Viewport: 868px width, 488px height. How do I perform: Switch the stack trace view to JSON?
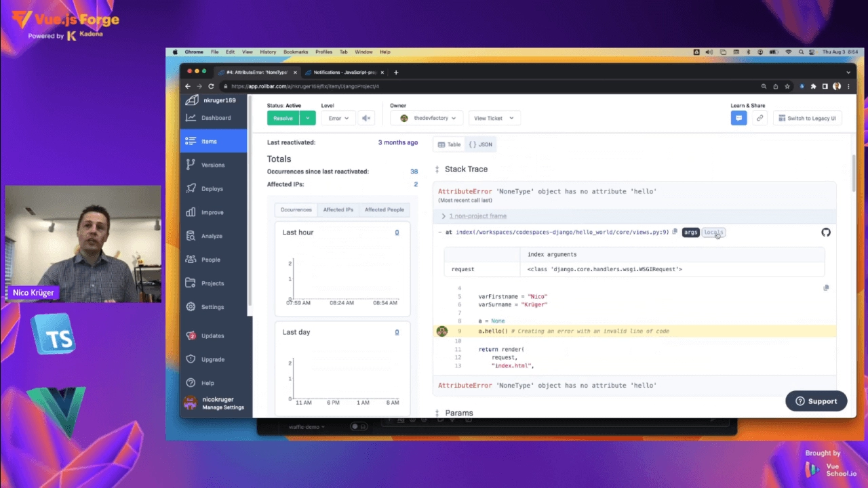click(481, 144)
